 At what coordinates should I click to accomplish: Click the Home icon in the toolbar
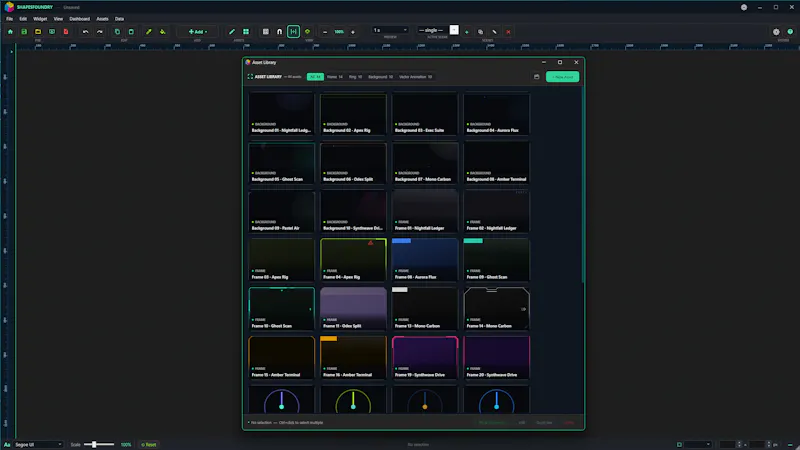[10, 32]
